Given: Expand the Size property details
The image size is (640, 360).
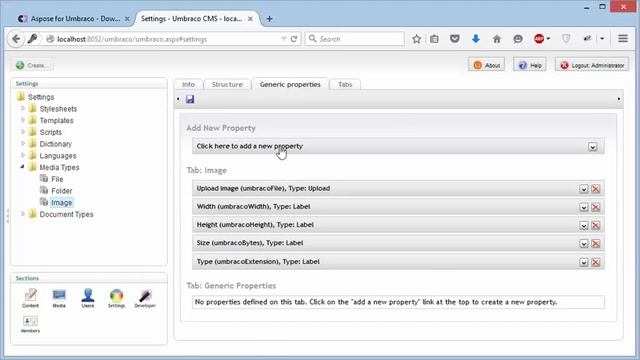Looking at the screenshot, I should point(584,244).
